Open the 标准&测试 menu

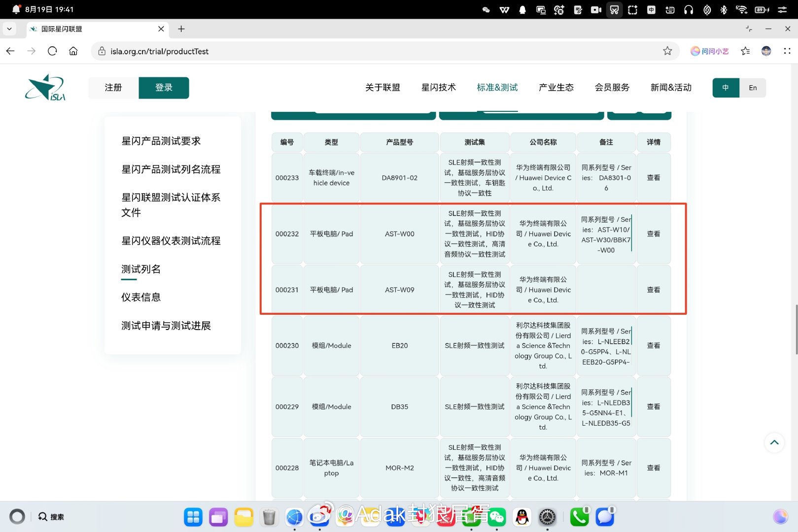click(x=497, y=88)
